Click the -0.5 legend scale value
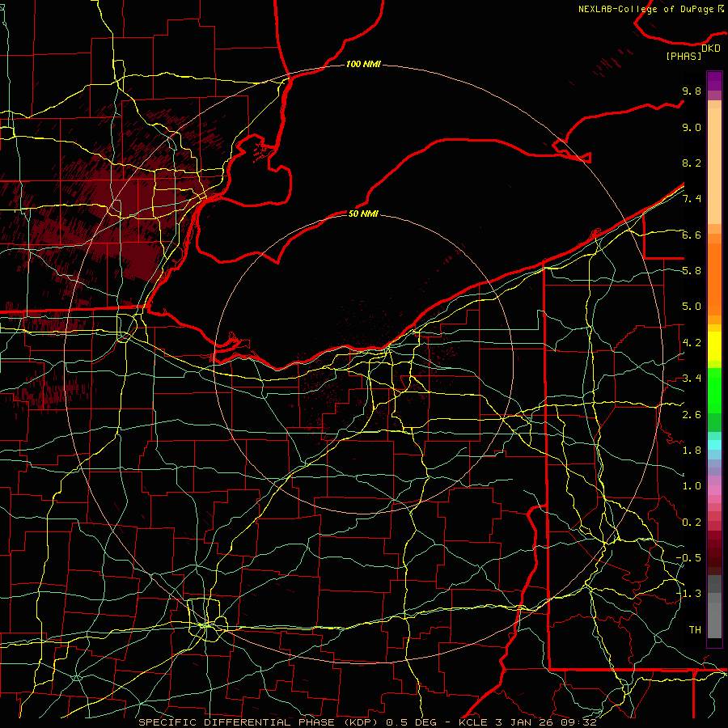 click(x=688, y=558)
